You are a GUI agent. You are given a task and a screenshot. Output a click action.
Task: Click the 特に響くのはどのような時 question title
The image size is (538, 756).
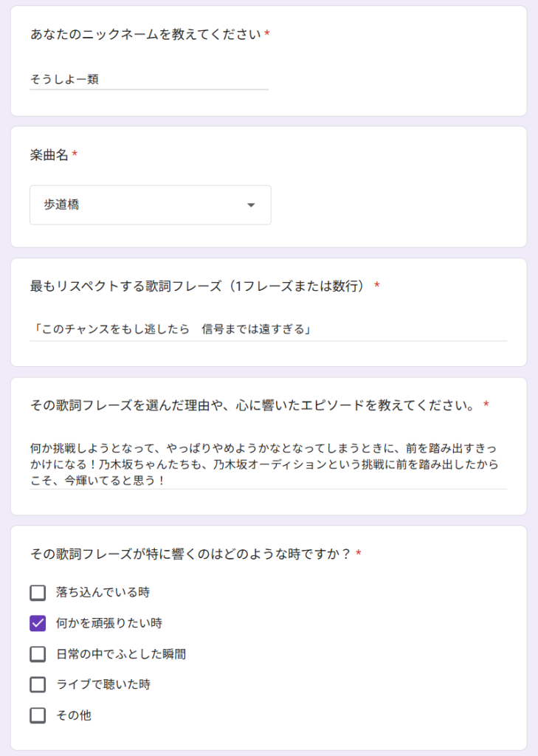tap(190, 553)
